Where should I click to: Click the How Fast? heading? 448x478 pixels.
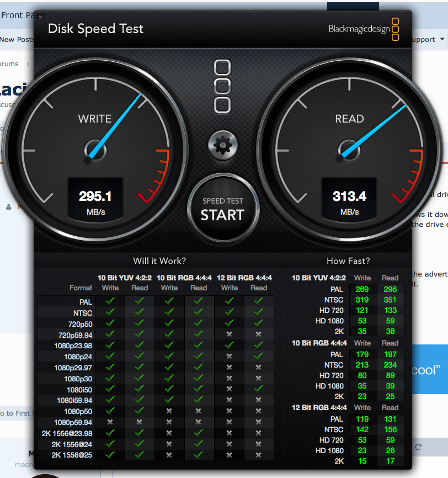[x=348, y=261]
